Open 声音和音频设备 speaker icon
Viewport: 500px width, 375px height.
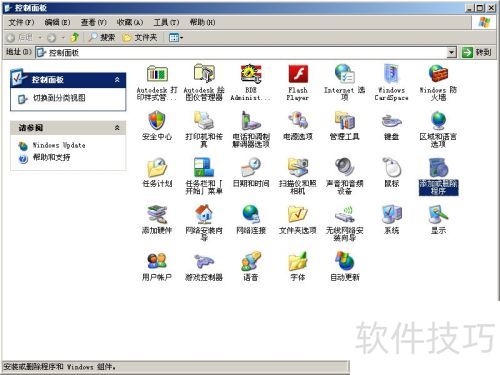(345, 167)
